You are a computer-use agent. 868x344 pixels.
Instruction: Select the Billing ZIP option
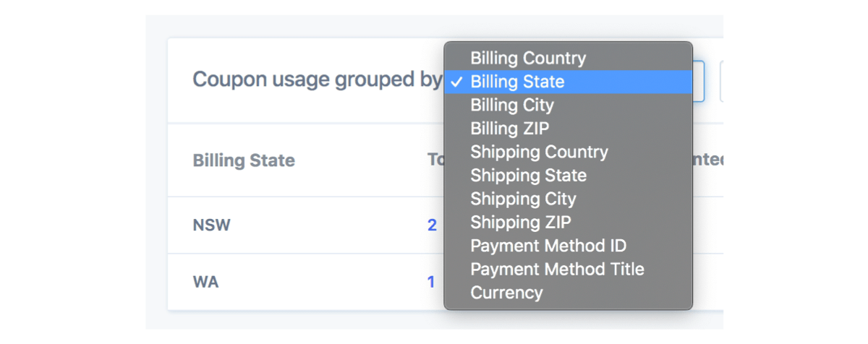click(510, 129)
